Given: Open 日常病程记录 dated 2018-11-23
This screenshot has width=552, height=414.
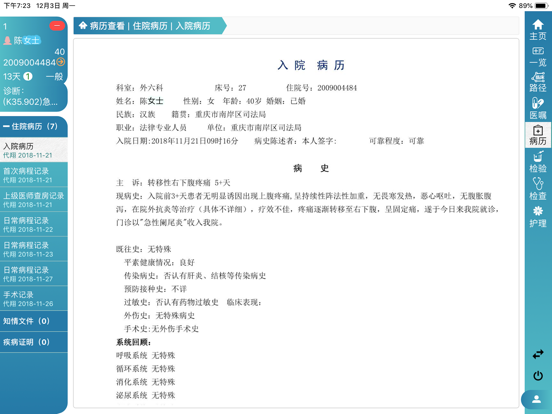Looking at the screenshot, I should coord(34,249).
